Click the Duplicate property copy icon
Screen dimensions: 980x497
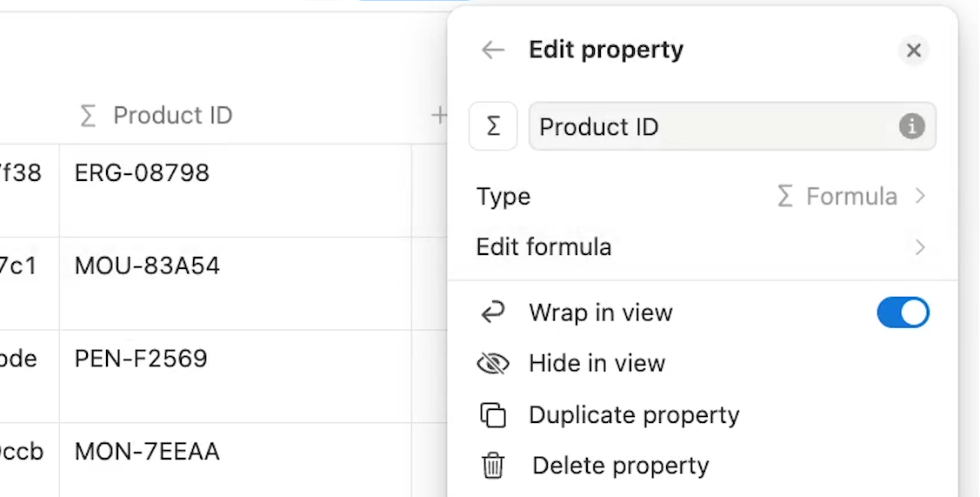click(493, 415)
